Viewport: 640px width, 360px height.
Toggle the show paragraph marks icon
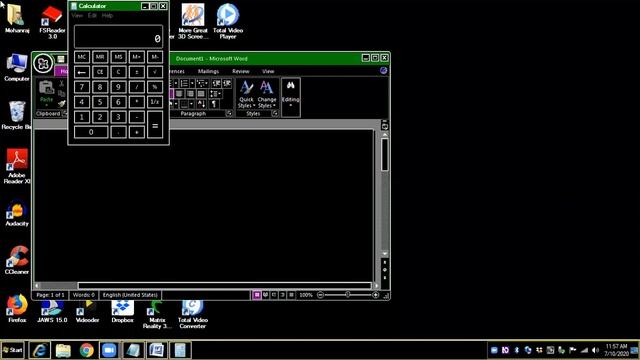pos(214,104)
